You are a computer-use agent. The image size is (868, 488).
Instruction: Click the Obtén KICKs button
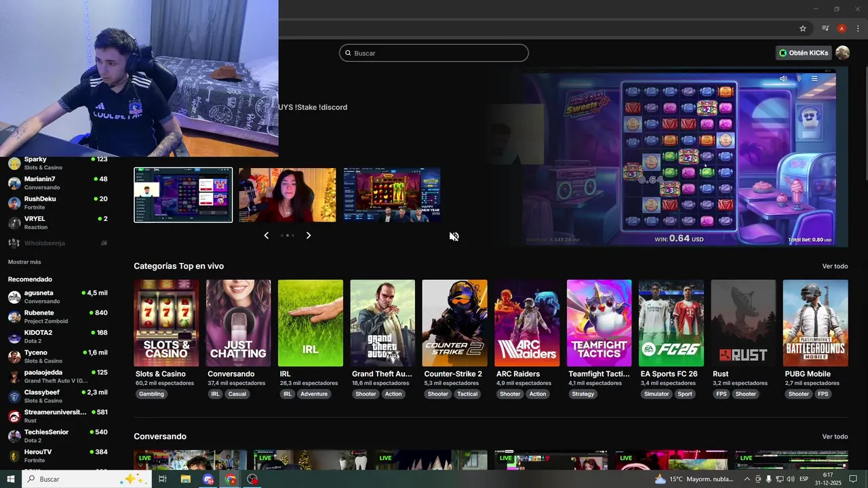[804, 53]
